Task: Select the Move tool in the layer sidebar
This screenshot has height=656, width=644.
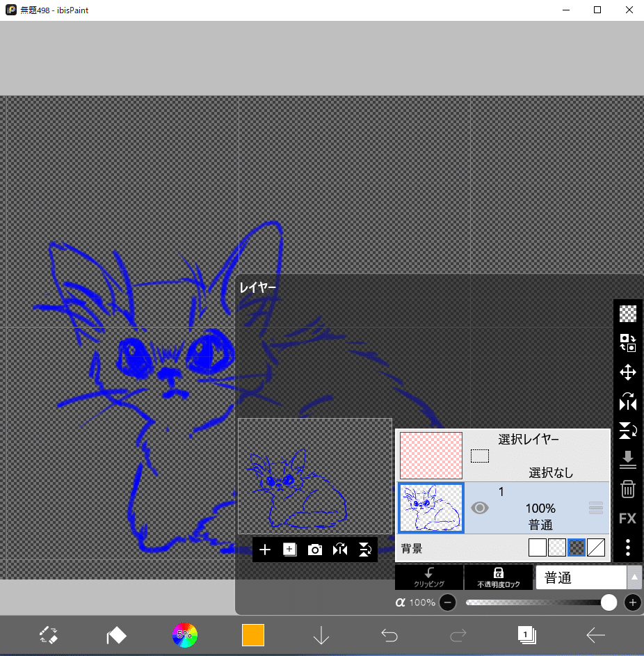Action: pyautogui.click(x=627, y=372)
